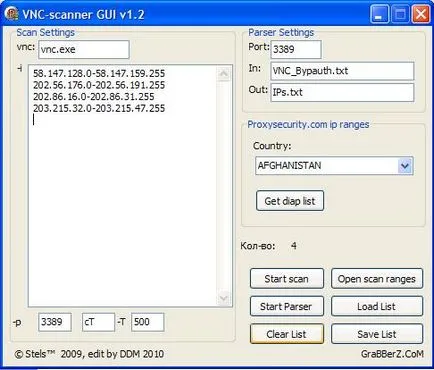
Task: Click the scroll up arrow of the IP list
Action: pos(224,74)
